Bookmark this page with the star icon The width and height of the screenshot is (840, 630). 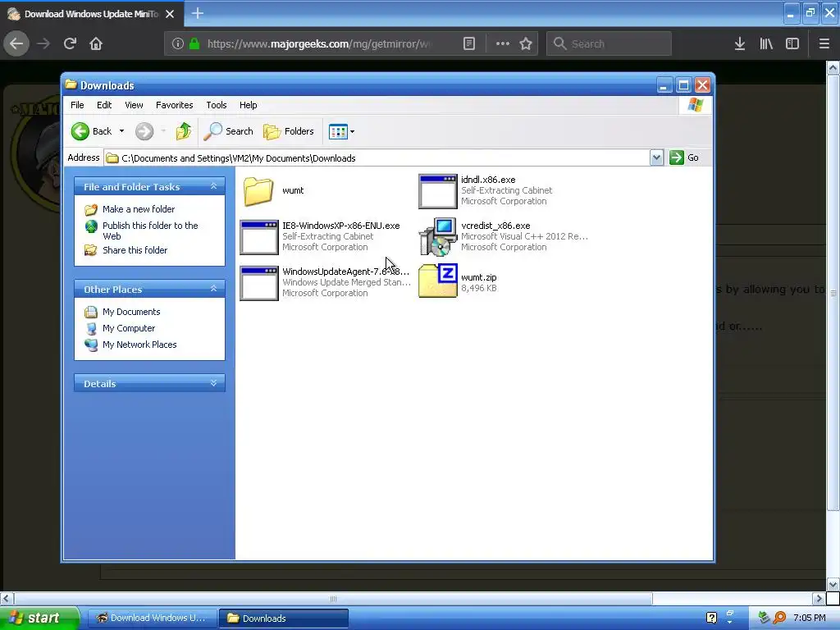[x=526, y=43]
